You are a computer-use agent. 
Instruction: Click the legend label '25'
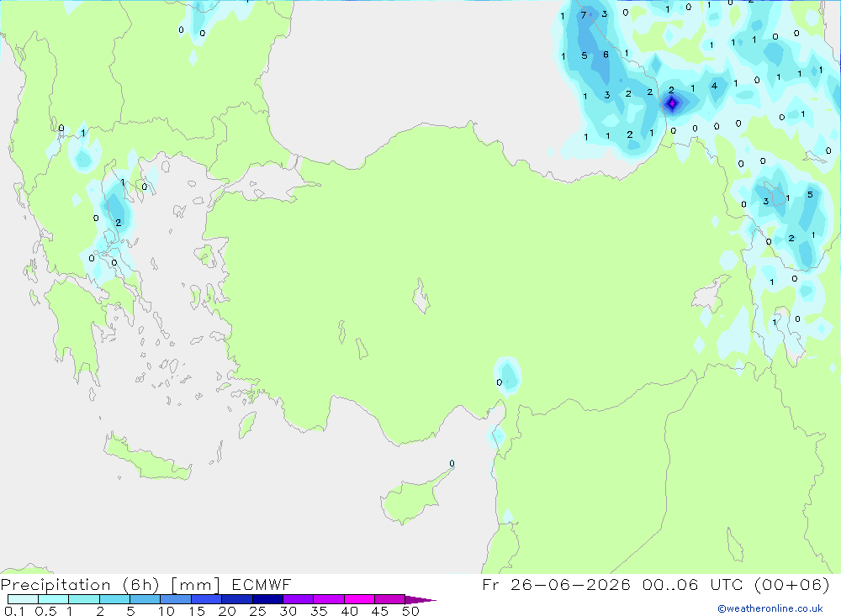257,611
